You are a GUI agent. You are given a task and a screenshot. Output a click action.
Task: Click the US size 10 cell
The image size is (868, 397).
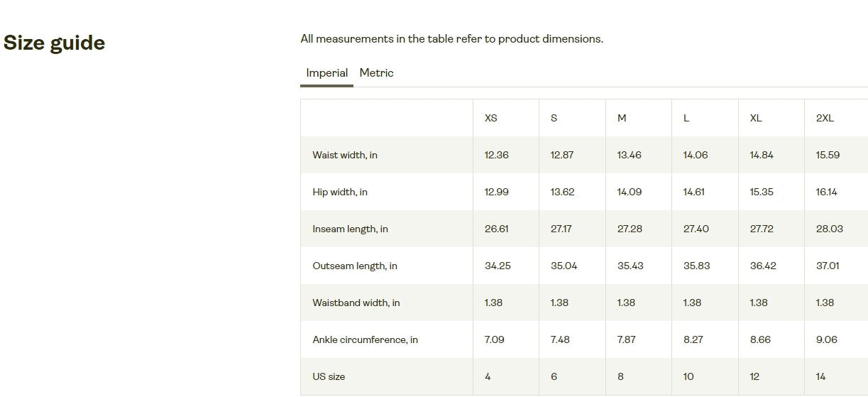[688, 376]
